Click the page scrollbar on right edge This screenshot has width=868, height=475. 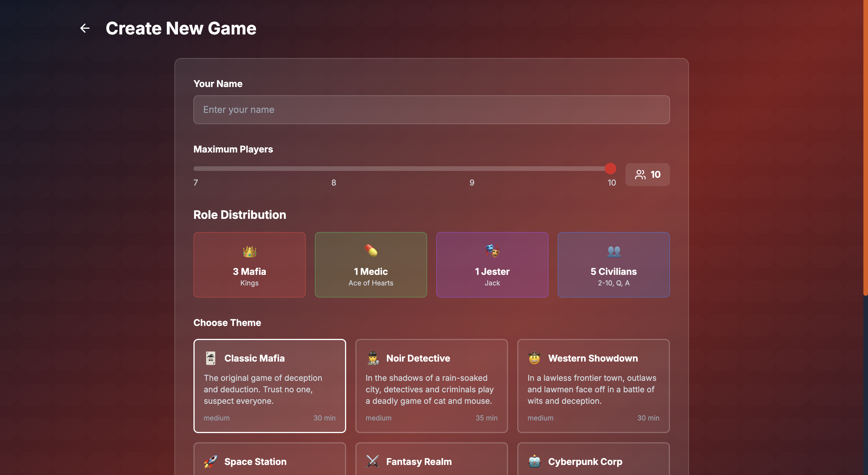pyautogui.click(x=865, y=148)
